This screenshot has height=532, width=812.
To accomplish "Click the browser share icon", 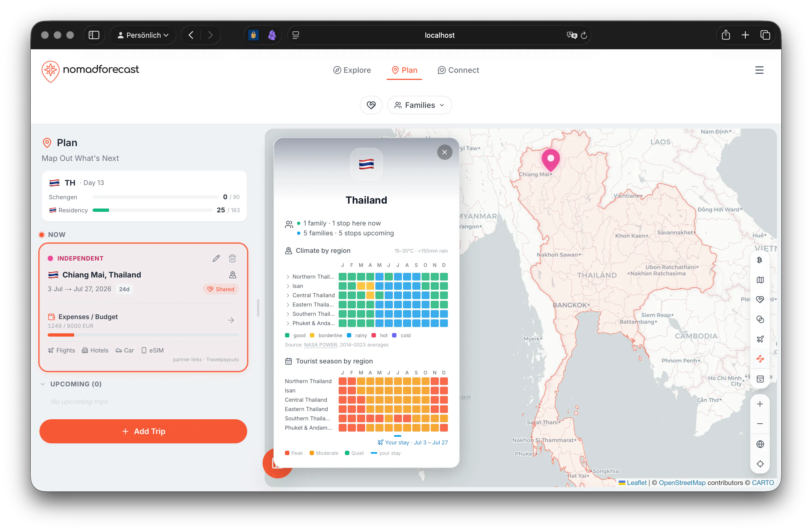I will pyautogui.click(x=726, y=35).
